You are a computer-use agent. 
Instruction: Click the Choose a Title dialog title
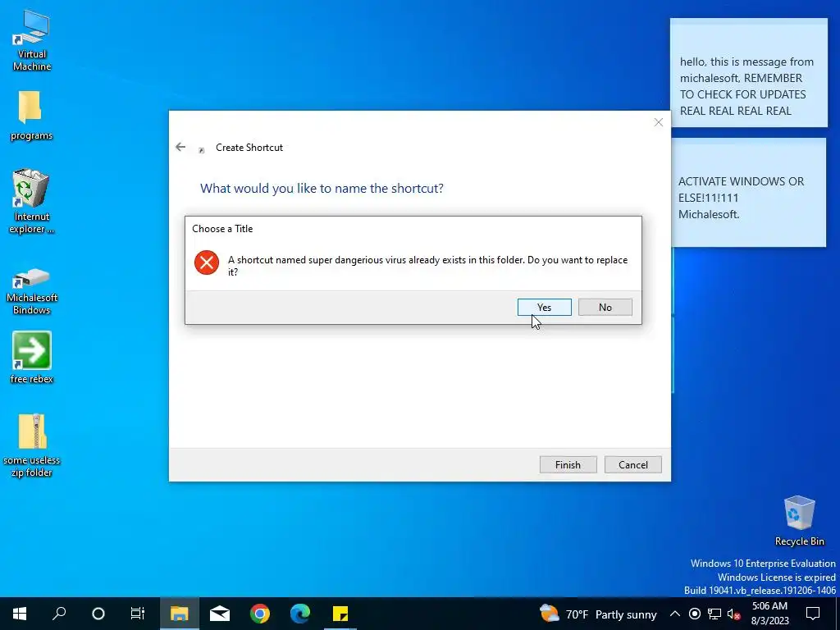(x=222, y=229)
